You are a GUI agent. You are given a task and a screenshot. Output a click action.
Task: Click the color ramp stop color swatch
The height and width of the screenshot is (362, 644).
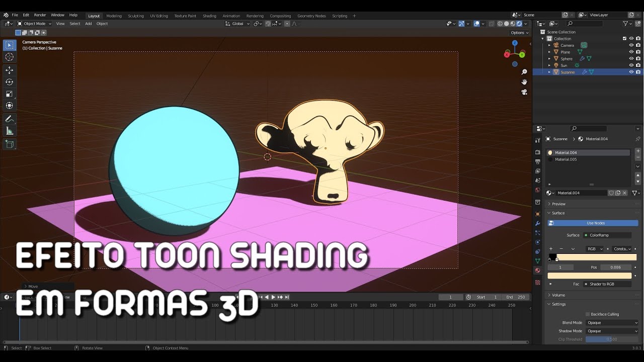(x=589, y=276)
